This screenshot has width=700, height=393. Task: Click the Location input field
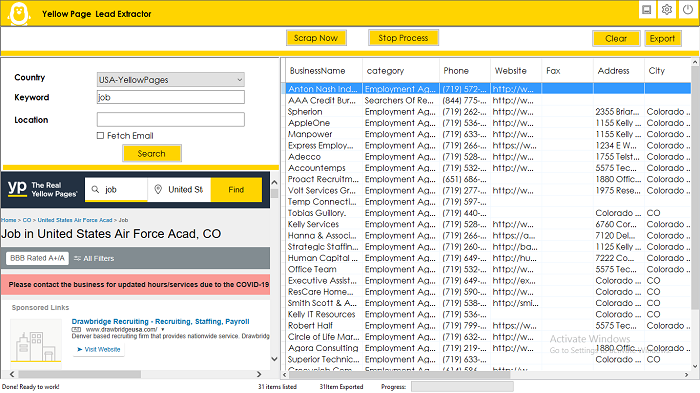click(171, 120)
